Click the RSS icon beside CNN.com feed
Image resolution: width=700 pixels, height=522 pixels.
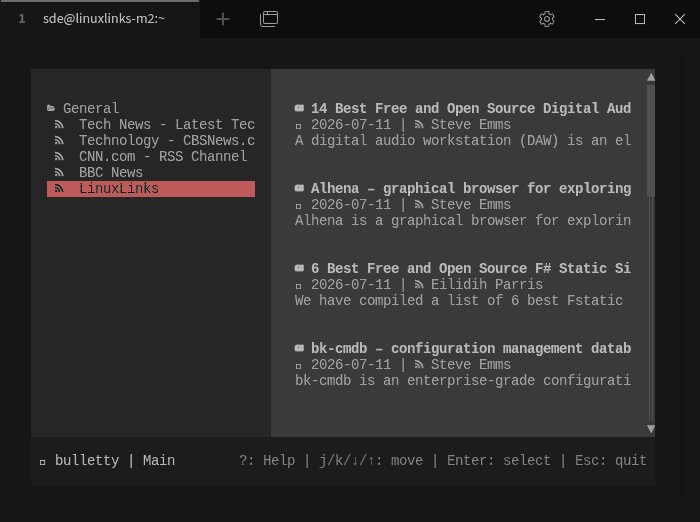[59, 157]
